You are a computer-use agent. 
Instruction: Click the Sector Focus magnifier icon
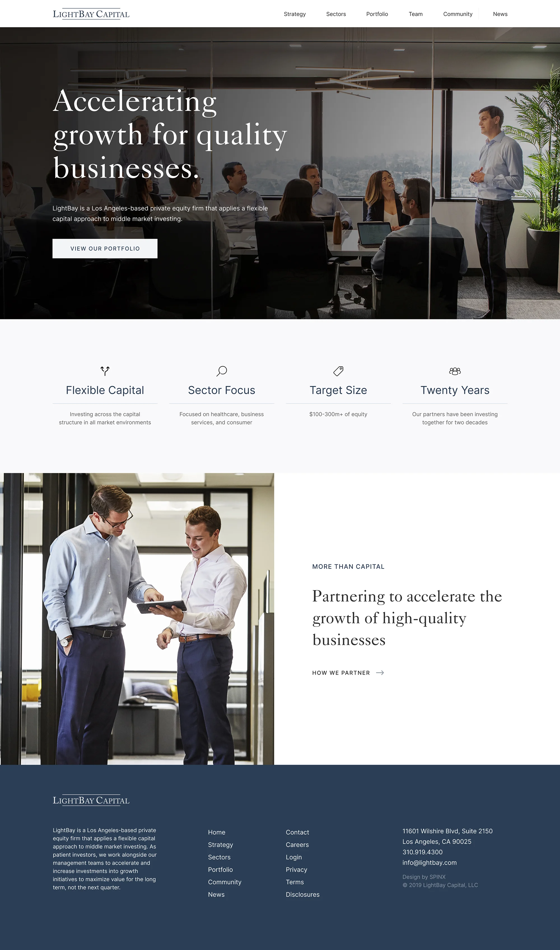pos(221,369)
